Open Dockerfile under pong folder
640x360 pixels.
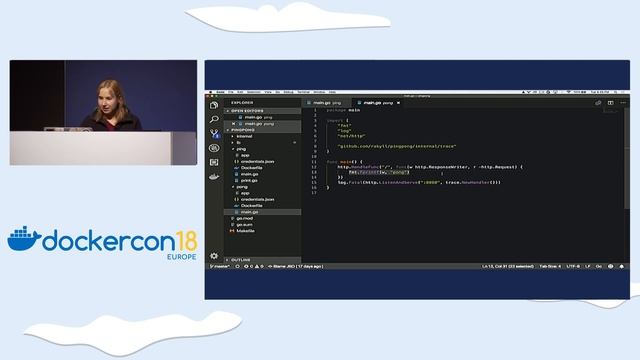262,206
